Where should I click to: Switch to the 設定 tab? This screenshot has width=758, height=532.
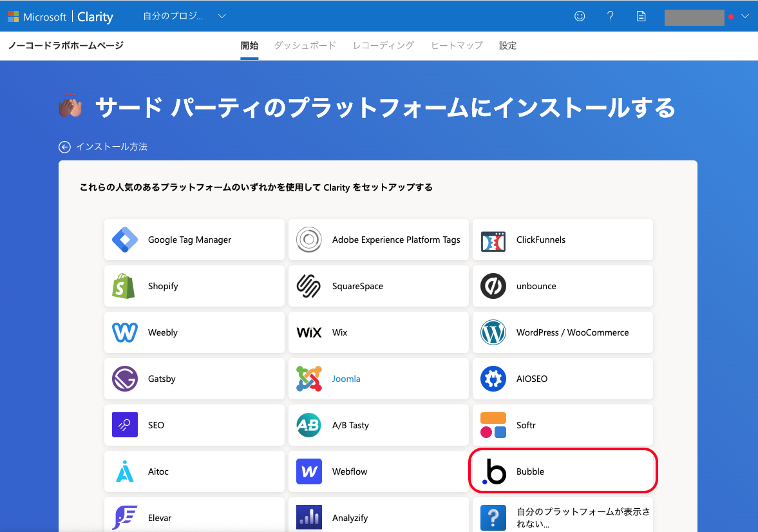pyautogui.click(x=507, y=46)
